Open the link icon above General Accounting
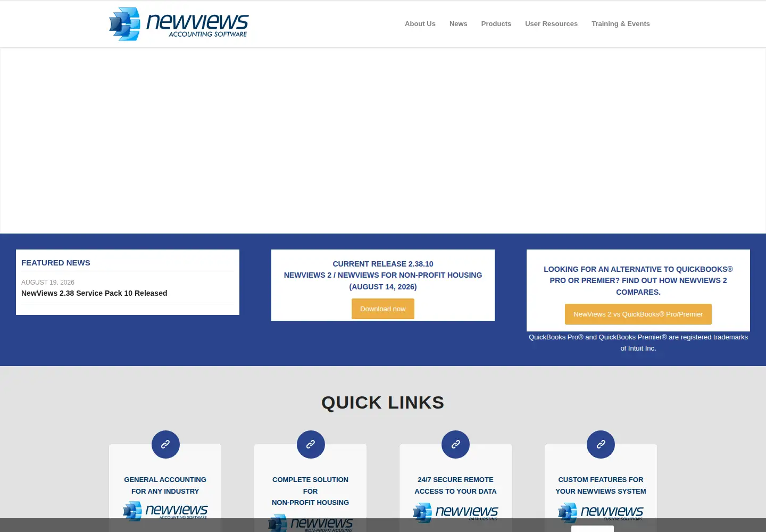766x532 pixels. (165, 444)
